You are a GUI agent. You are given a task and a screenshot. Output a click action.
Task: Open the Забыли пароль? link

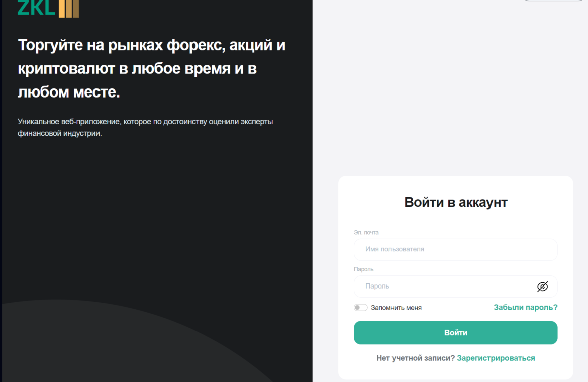point(525,307)
